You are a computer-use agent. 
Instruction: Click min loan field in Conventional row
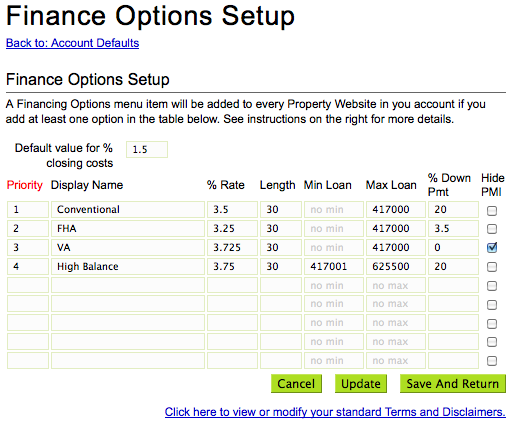point(334,210)
